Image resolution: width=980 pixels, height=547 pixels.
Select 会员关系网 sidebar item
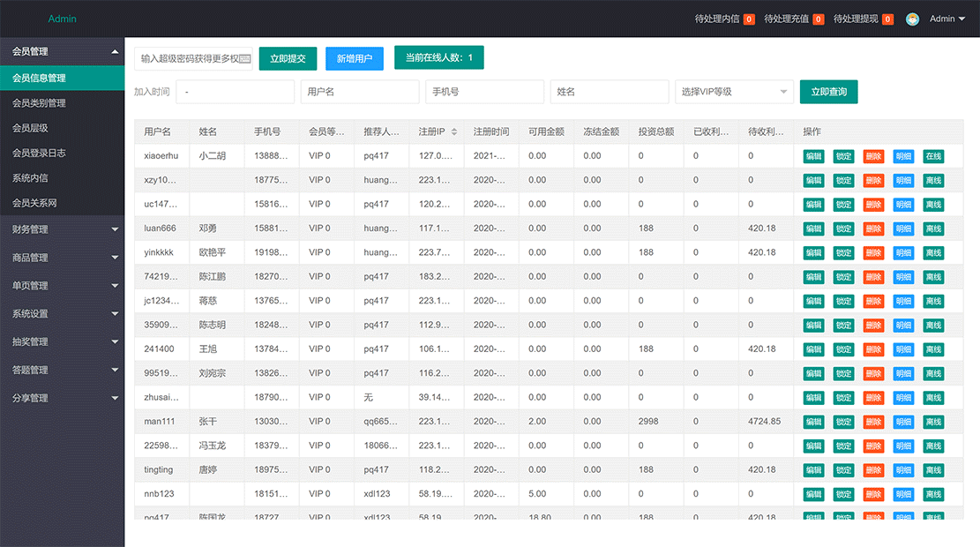pyautogui.click(x=34, y=203)
